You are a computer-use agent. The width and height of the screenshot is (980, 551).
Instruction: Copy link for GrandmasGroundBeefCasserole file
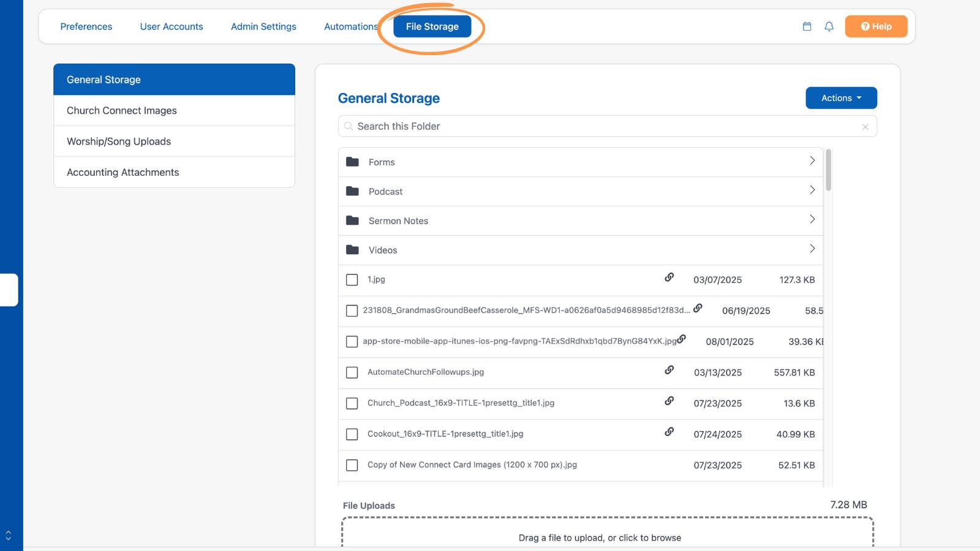coord(698,308)
